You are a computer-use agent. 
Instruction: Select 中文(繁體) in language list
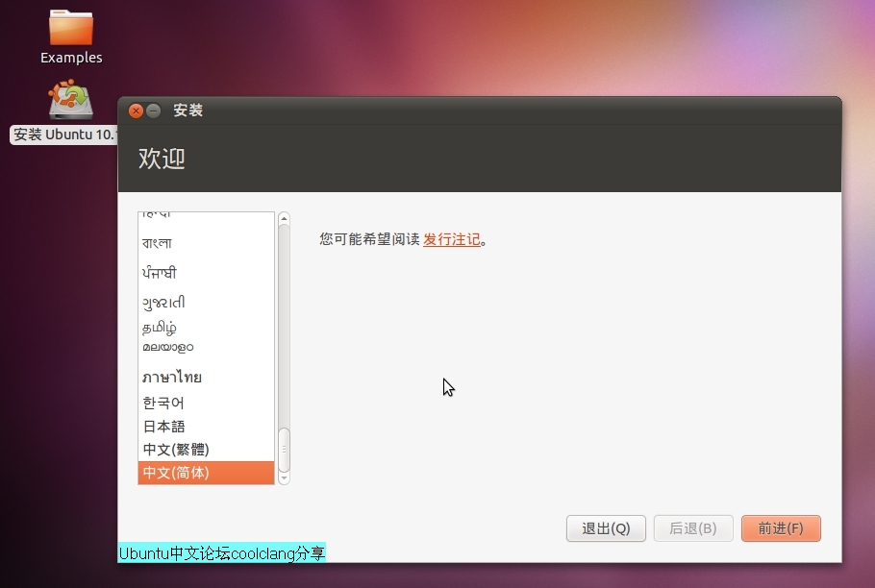(206, 450)
